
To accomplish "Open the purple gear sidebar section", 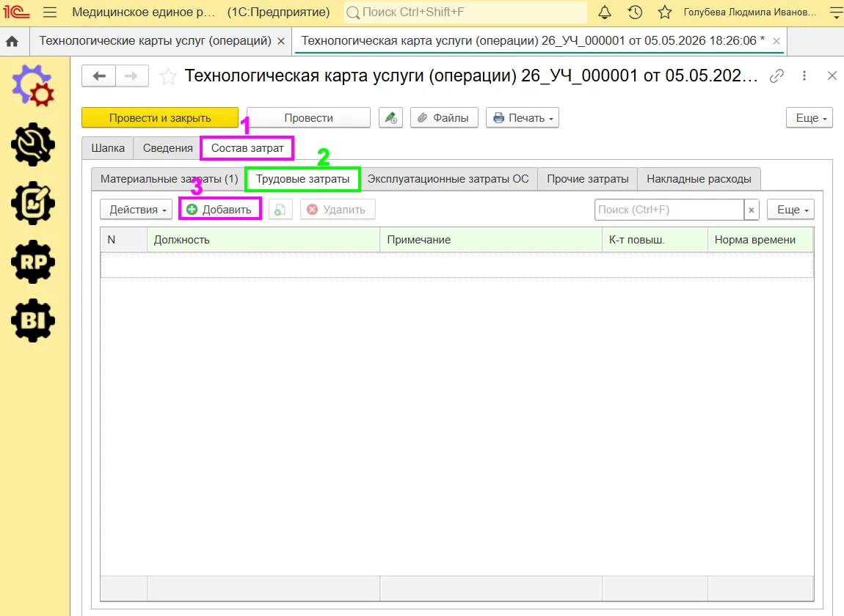I will pos(33,86).
